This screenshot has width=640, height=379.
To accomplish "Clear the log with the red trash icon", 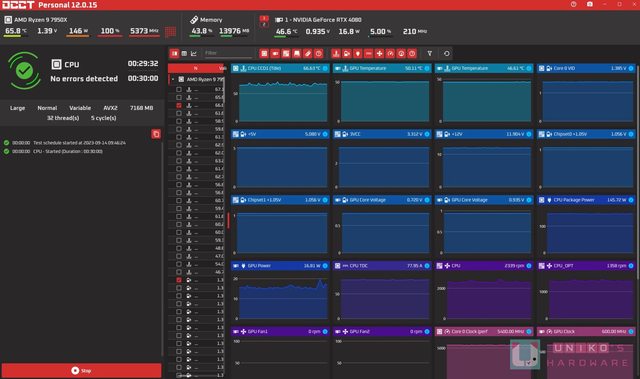I will tap(156, 134).
